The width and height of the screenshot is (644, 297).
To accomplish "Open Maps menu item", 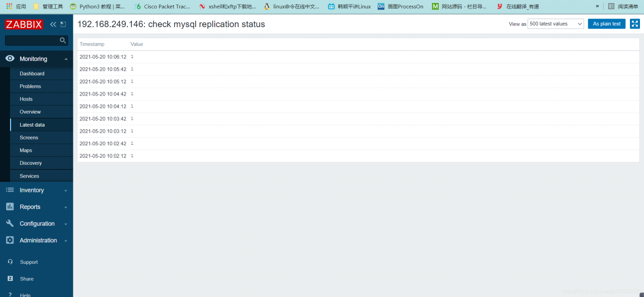I will point(26,150).
